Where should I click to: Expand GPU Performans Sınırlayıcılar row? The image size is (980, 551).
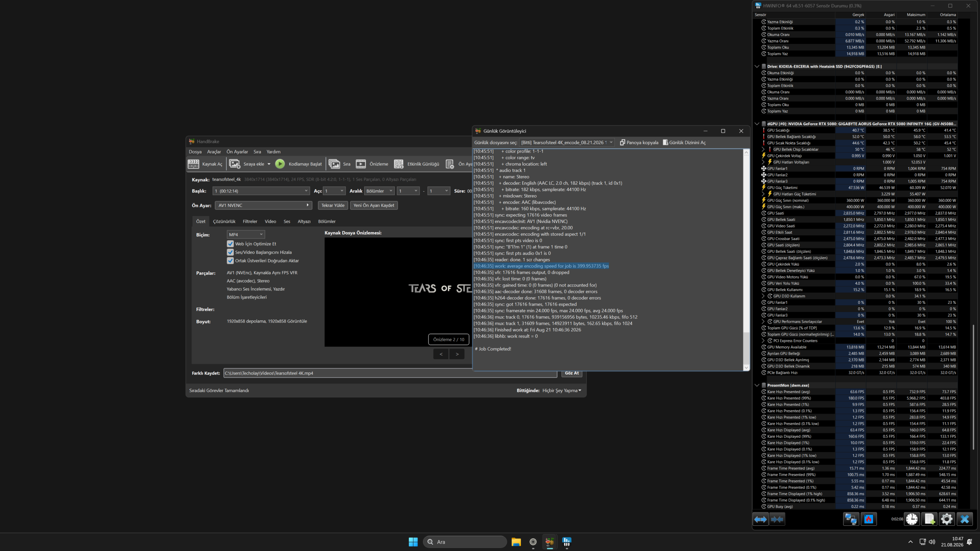click(x=763, y=322)
